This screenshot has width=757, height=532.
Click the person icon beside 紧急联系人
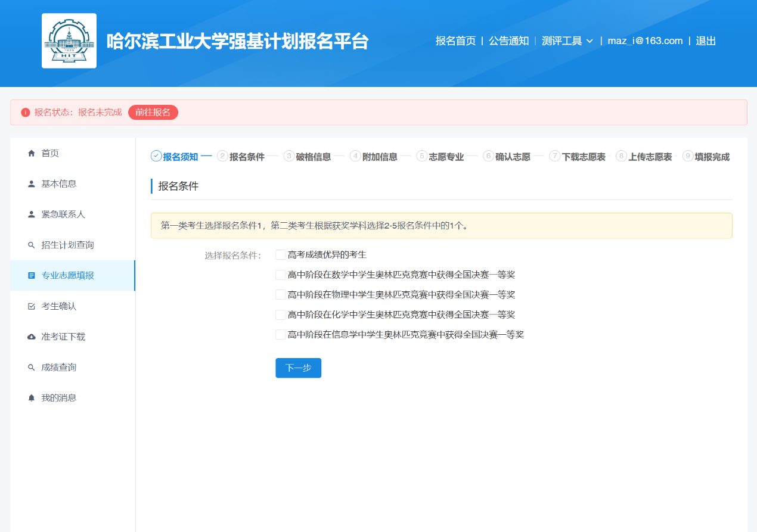tap(32, 214)
